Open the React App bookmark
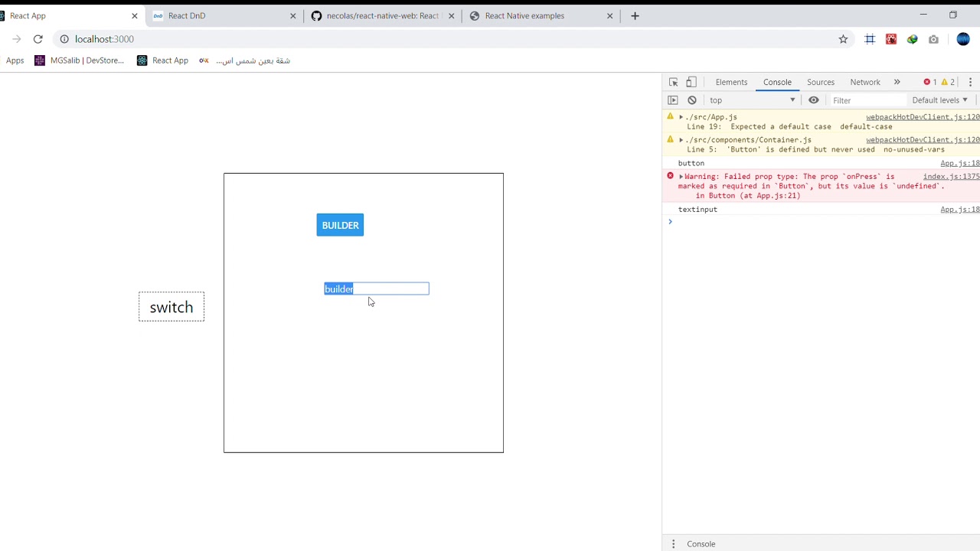 click(162, 60)
